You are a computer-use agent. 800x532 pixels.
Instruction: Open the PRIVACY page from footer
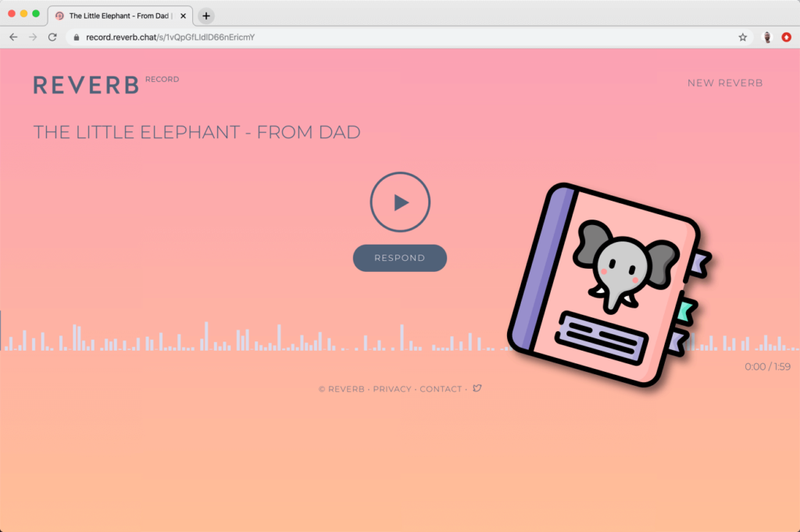point(392,388)
